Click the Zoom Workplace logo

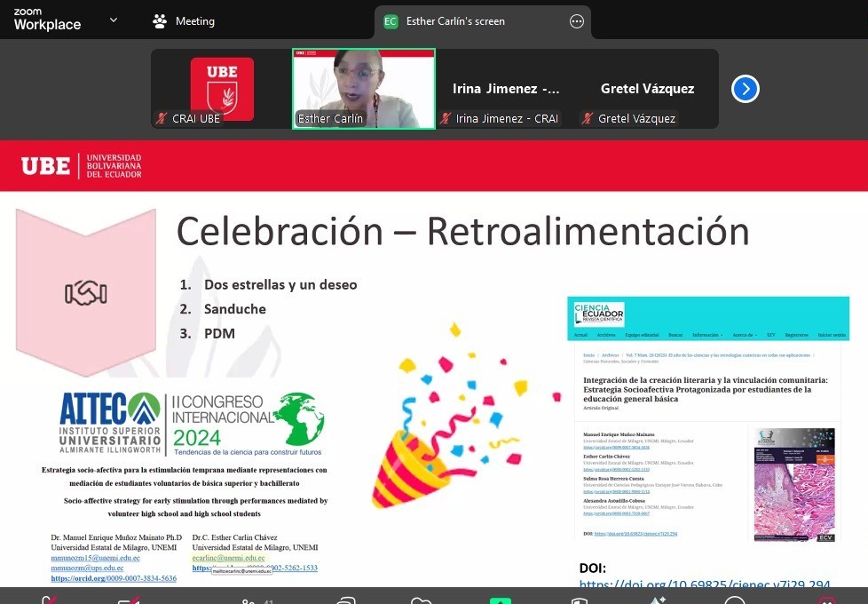47,20
